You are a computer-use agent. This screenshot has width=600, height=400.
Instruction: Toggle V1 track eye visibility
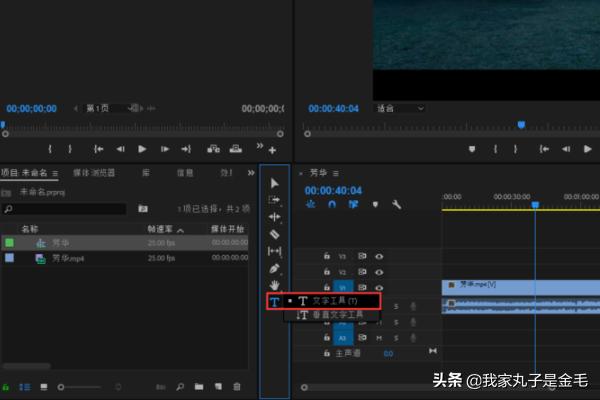tap(379, 288)
